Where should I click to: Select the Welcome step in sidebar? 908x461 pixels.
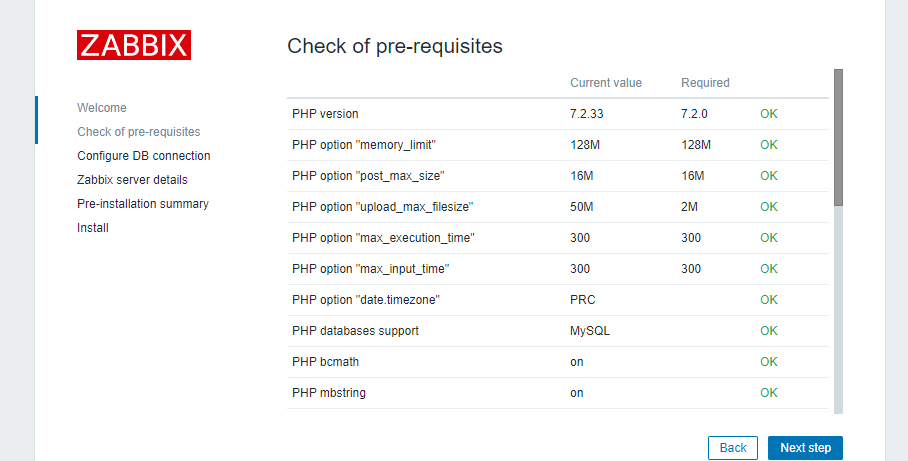pos(102,108)
